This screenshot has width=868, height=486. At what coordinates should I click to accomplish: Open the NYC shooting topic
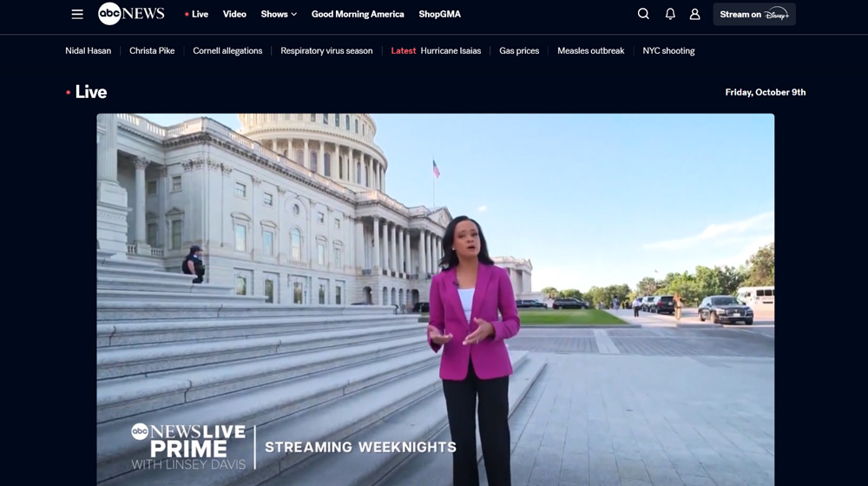pos(668,51)
